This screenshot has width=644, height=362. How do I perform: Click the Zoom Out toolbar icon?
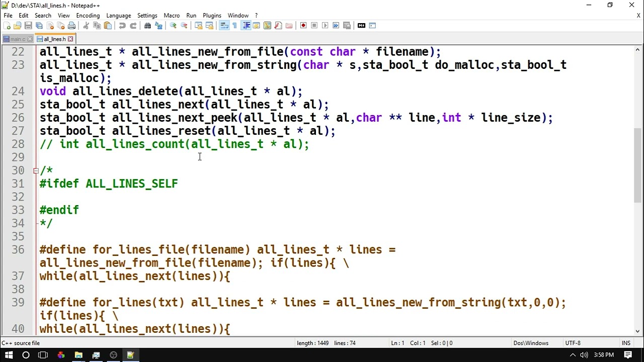coord(184,26)
